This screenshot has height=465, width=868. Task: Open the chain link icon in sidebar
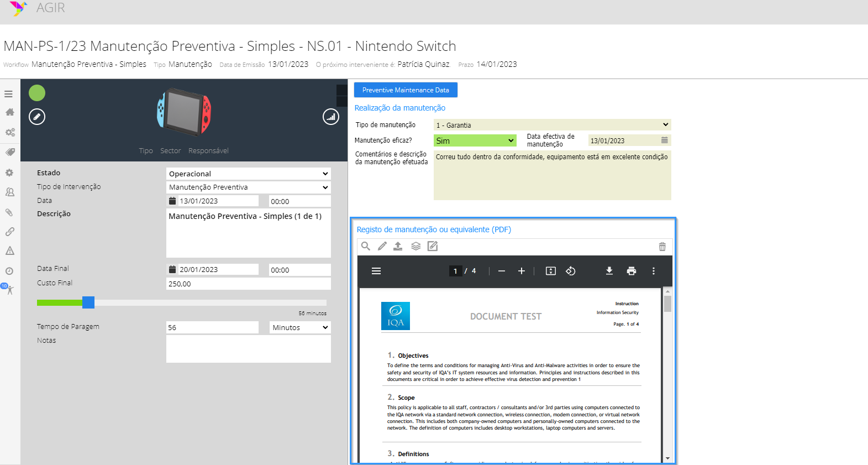(10, 232)
